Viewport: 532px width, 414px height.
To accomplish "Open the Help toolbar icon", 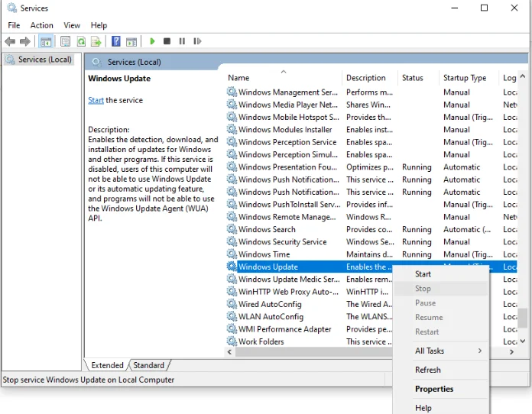I will point(116,41).
